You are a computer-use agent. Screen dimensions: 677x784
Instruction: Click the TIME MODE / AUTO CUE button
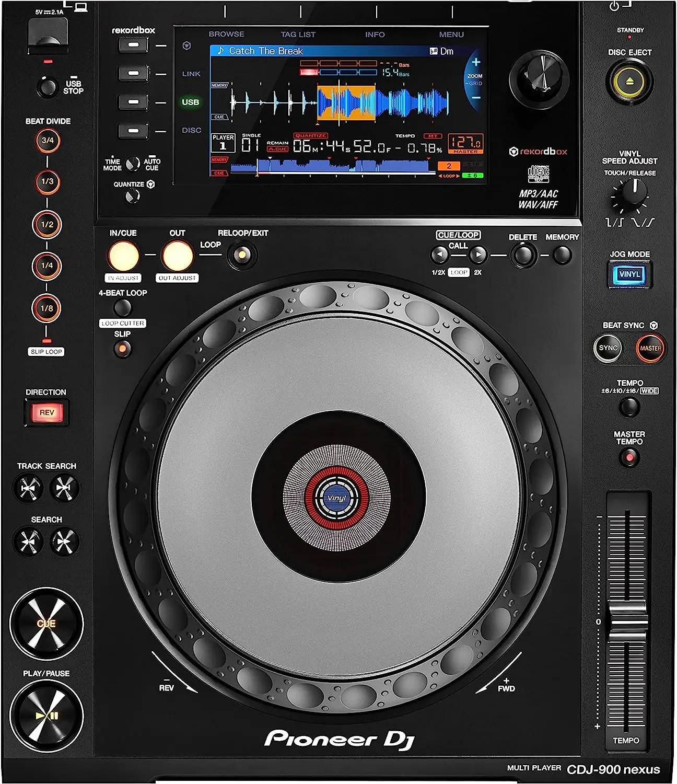click(x=133, y=165)
